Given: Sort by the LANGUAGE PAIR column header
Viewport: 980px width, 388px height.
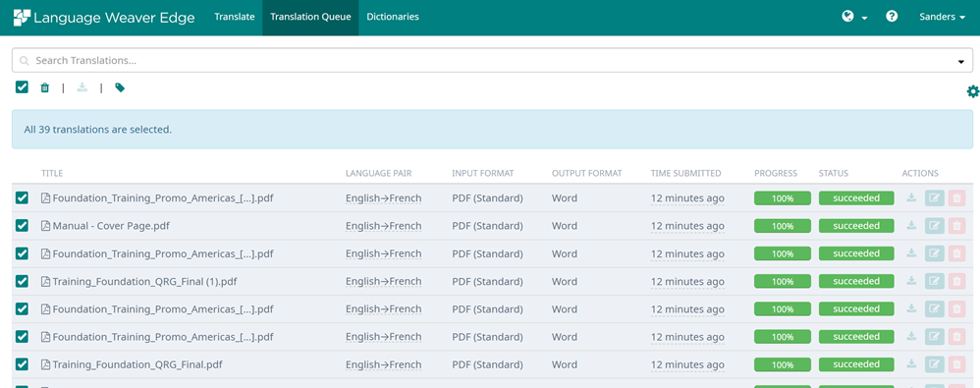Looking at the screenshot, I should tap(379, 173).
